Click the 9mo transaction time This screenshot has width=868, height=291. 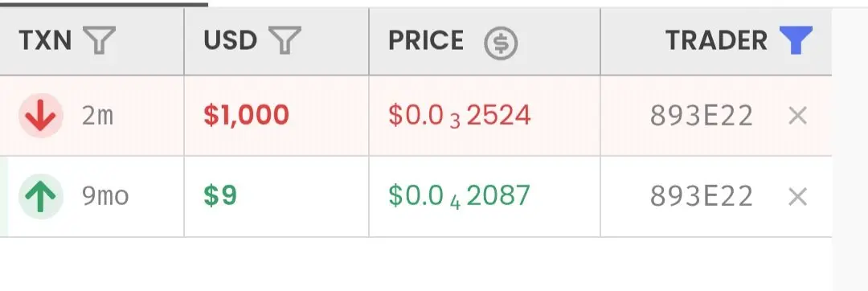coord(105,196)
